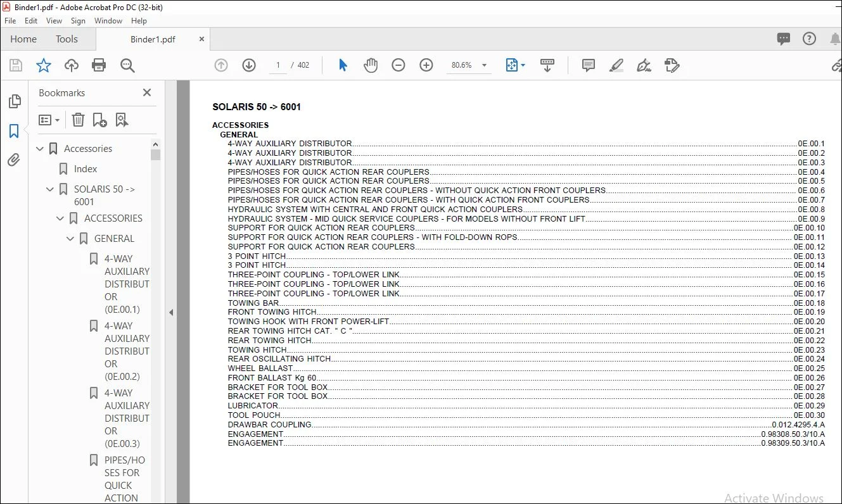
Task: Select the Binder1.pdf document tab
Action: point(153,39)
